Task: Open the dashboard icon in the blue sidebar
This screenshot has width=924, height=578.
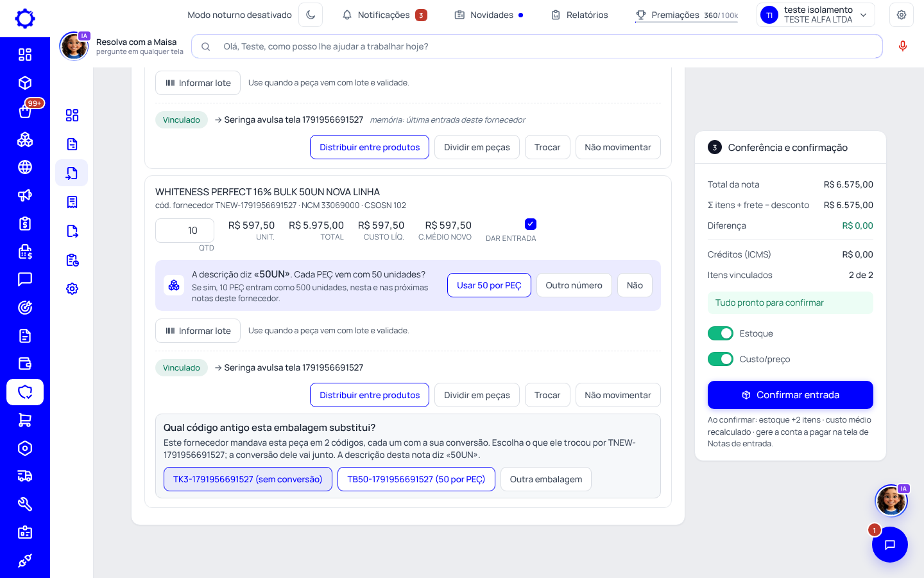Action: pyautogui.click(x=25, y=55)
